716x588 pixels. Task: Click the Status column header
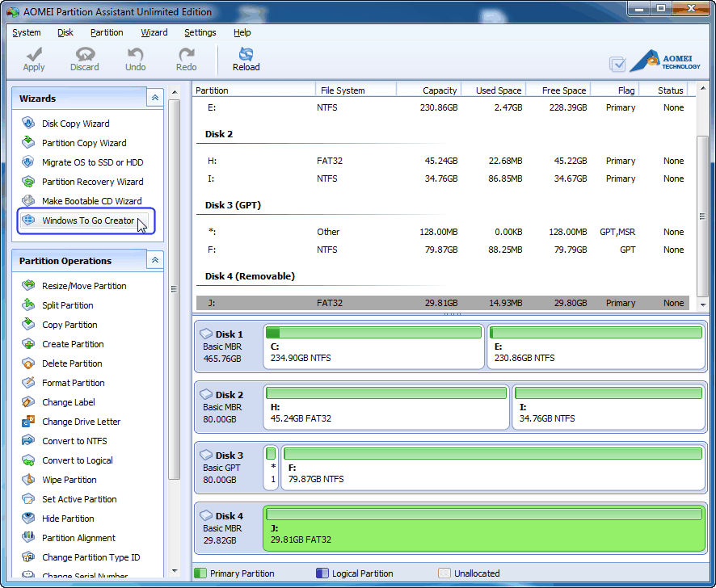coord(663,90)
